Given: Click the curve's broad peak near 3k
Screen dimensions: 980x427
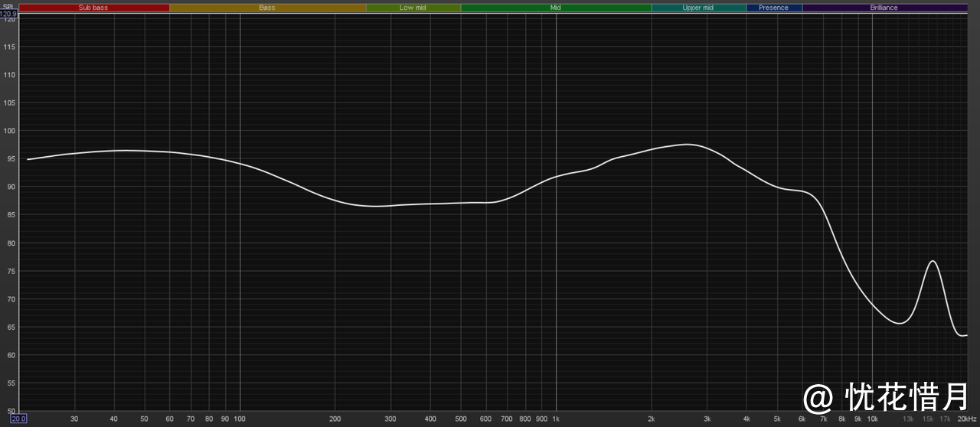Looking at the screenshot, I should coord(687,145).
